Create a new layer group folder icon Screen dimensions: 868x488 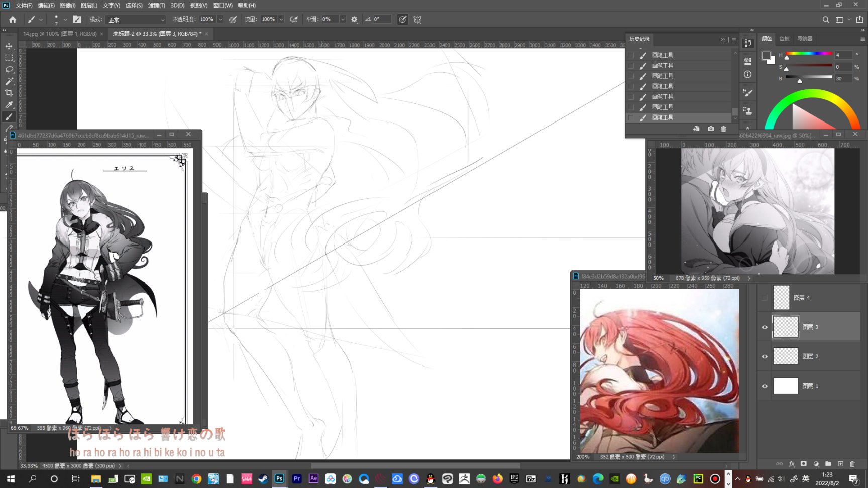(x=828, y=464)
